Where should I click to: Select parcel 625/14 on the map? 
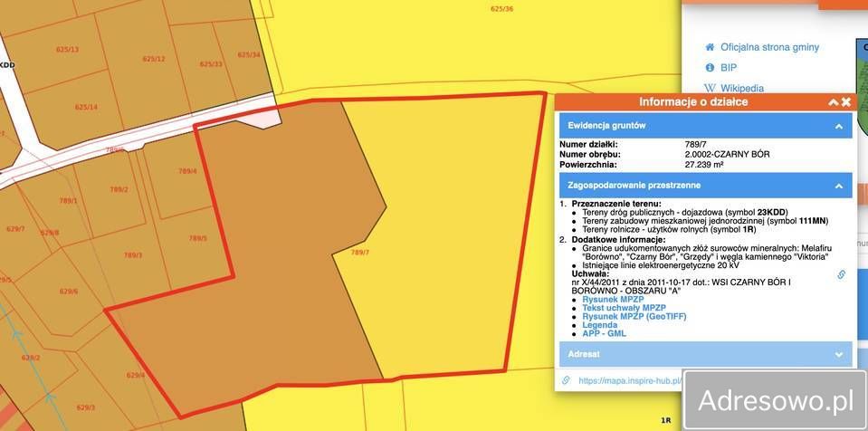(x=86, y=107)
